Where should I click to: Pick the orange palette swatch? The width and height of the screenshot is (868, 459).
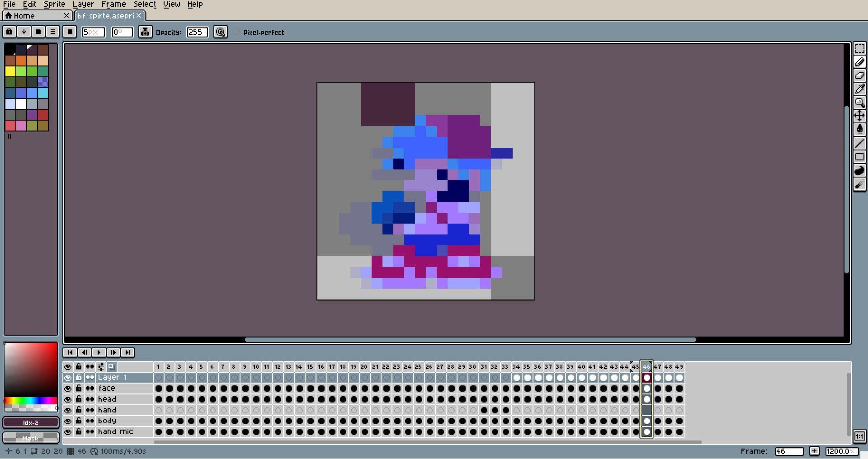pyautogui.click(x=21, y=61)
